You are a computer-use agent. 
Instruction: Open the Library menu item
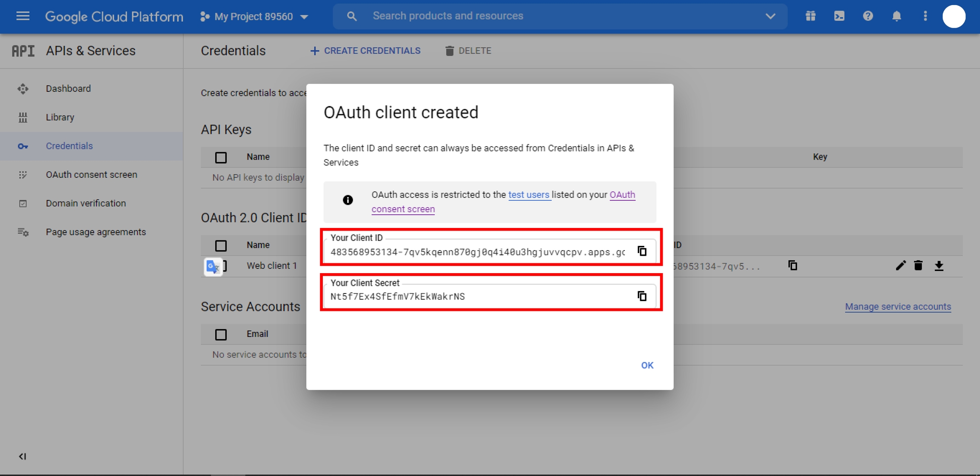60,117
